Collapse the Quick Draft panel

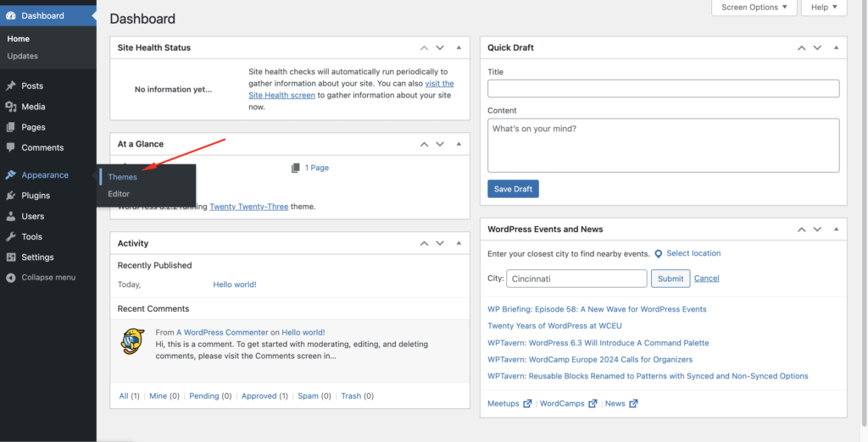tap(836, 47)
